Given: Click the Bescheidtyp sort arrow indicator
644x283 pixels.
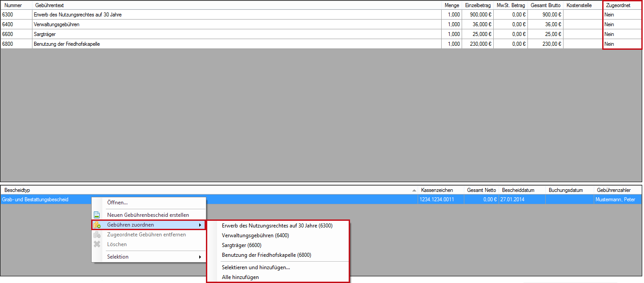Looking at the screenshot, I should [414, 190].
